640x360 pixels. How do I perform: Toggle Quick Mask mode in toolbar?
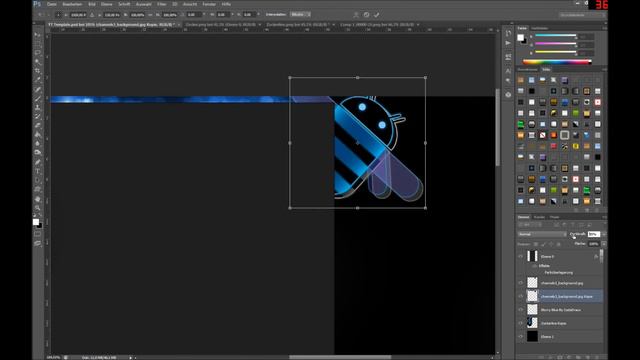pyautogui.click(x=38, y=234)
